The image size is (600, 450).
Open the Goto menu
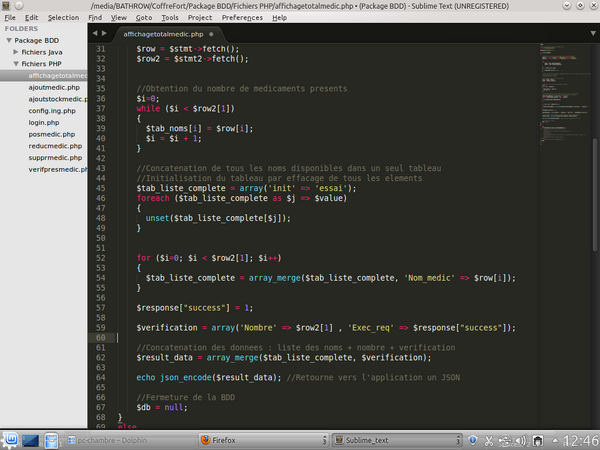pyautogui.click(x=145, y=17)
